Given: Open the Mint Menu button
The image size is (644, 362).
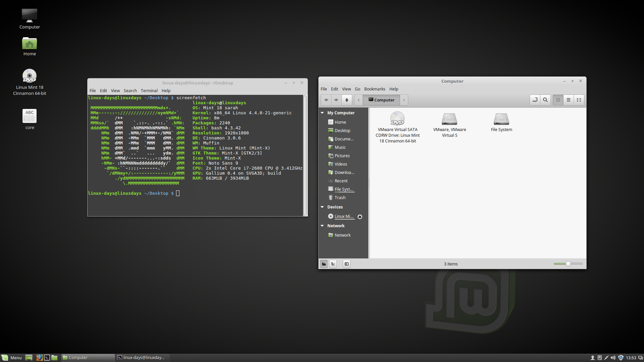Looking at the screenshot, I should point(12,358).
